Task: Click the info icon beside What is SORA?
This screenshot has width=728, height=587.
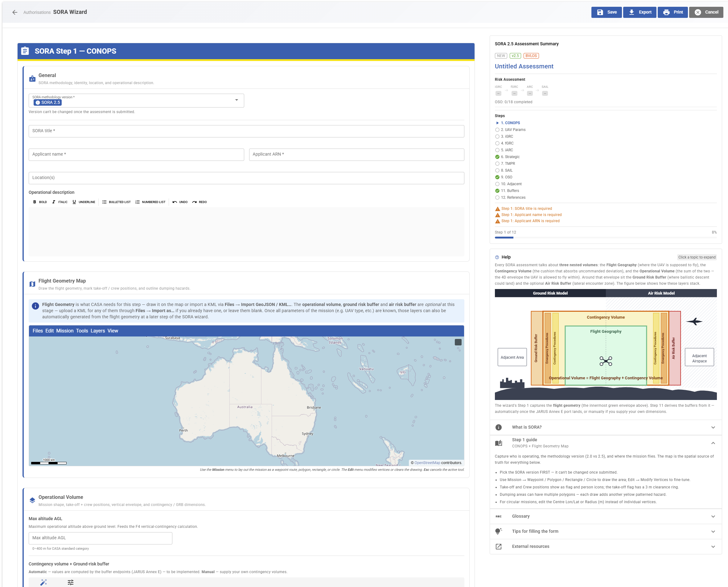Action: (498, 427)
